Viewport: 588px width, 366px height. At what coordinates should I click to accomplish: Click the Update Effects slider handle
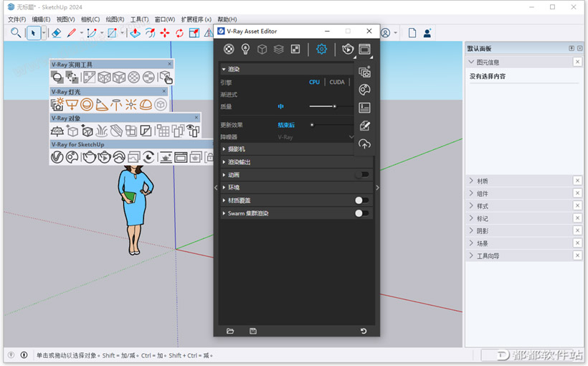[x=312, y=125]
